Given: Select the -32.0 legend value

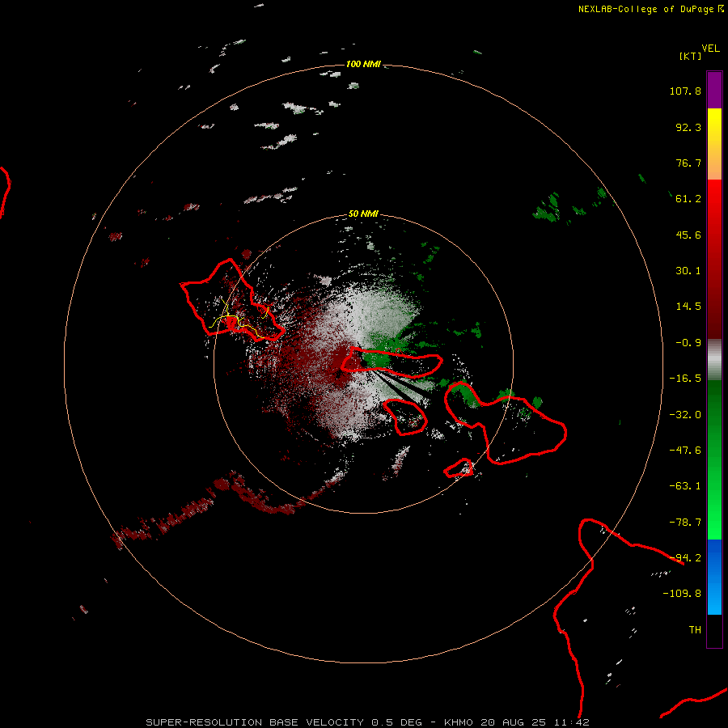Looking at the screenshot, I should point(685,415).
